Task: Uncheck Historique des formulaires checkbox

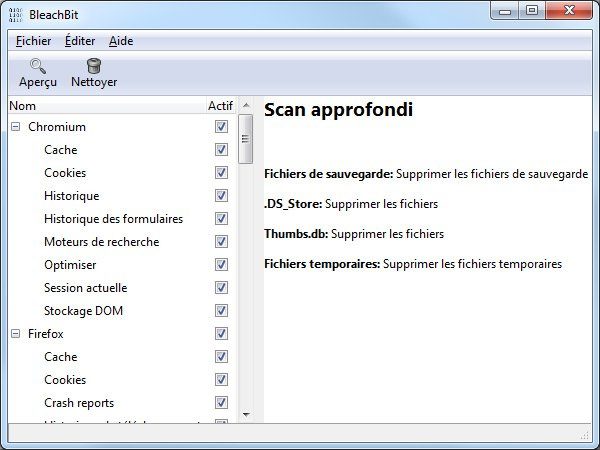Action: (x=221, y=218)
